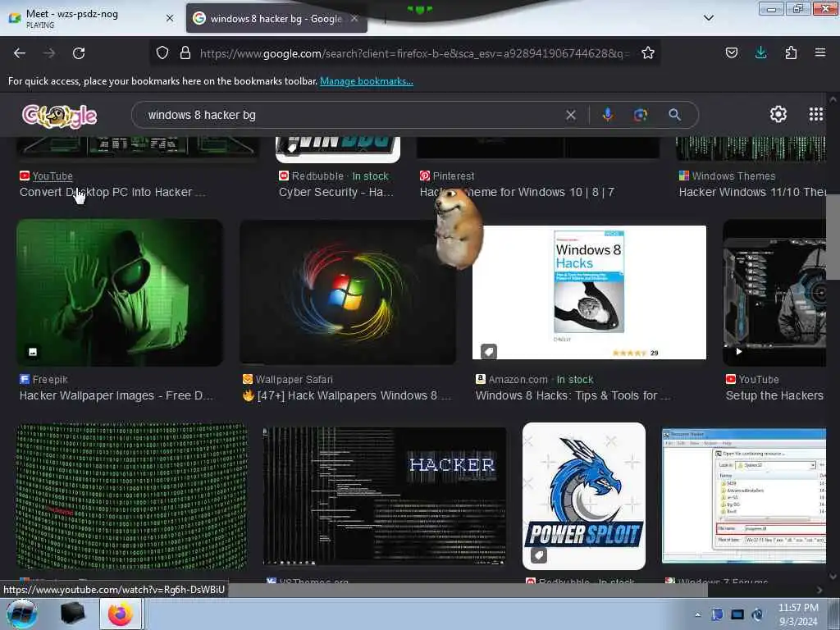Go back to the previous page
The height and width of the screenshot is (630, 840).
point(20,53)
